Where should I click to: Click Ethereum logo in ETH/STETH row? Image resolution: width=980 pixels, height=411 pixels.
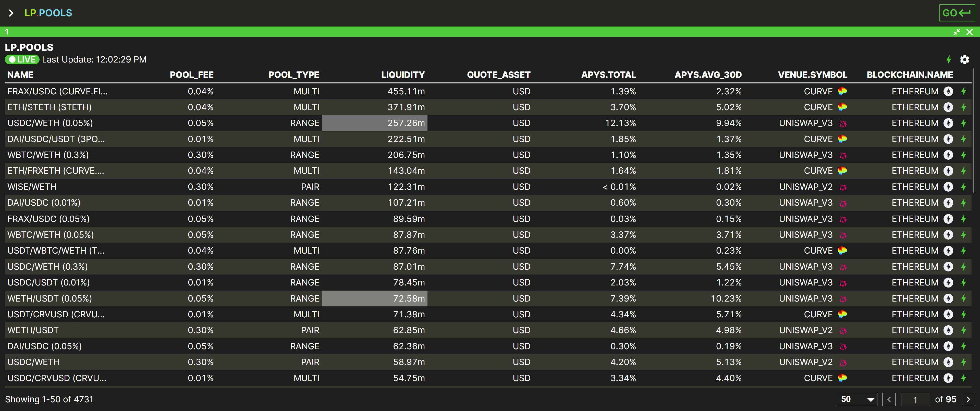[948, 107]
